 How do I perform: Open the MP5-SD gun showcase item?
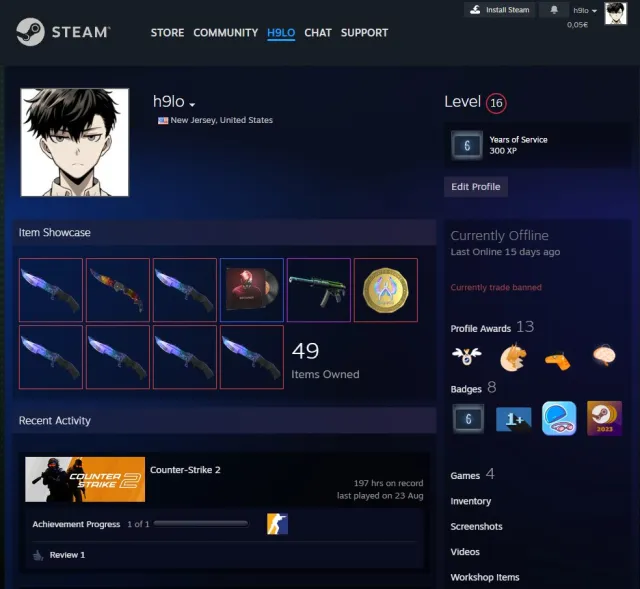coord(319,290)
